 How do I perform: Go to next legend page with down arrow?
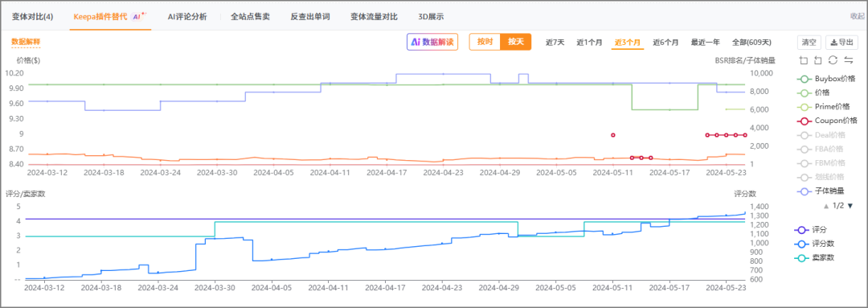(850, 206)
